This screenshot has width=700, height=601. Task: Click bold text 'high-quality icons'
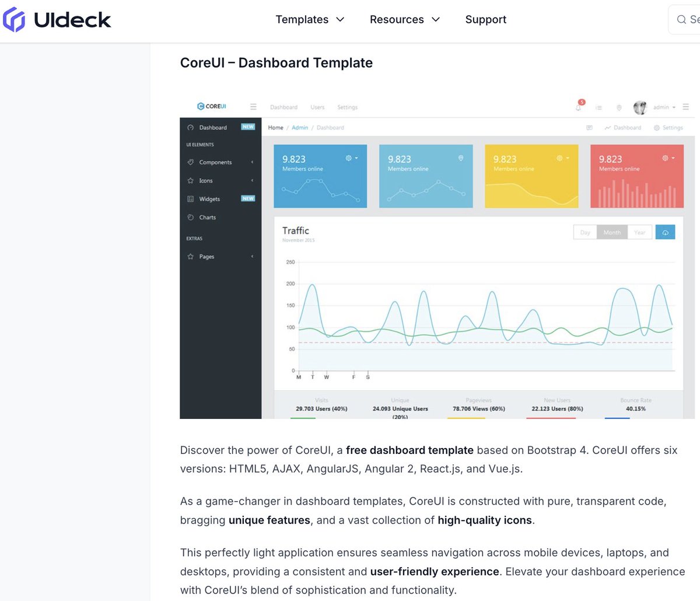pos(485,520)
